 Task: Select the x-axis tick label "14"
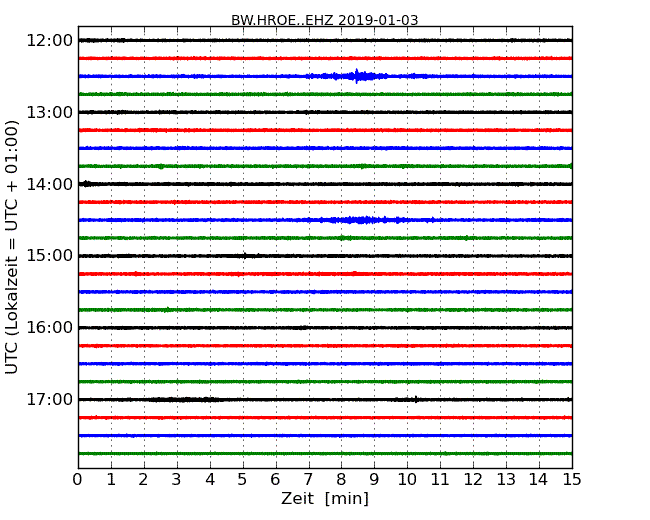tap(539, 480)
